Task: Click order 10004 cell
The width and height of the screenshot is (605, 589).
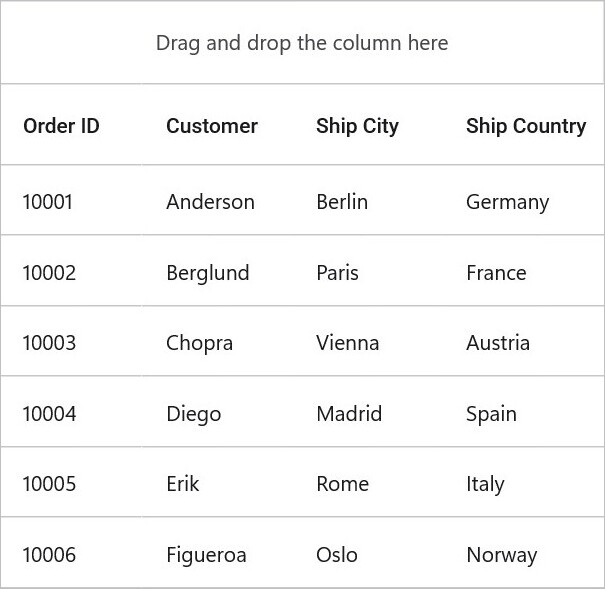Action: [71, 412]
